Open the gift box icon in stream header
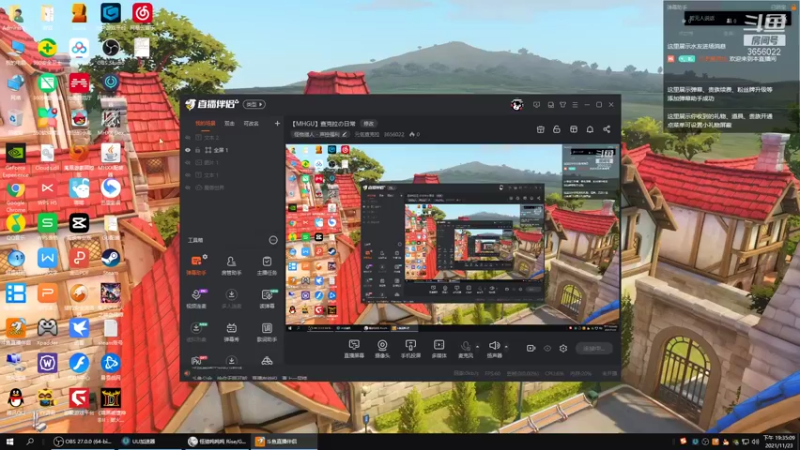Image resolution: width=800 pixels, height=450 pixels. pyautogui.click(x=540, y=129)
